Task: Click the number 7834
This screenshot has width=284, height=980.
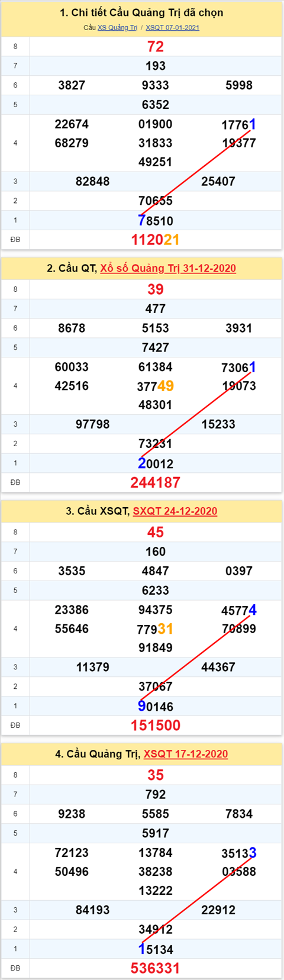Action: 239,814
